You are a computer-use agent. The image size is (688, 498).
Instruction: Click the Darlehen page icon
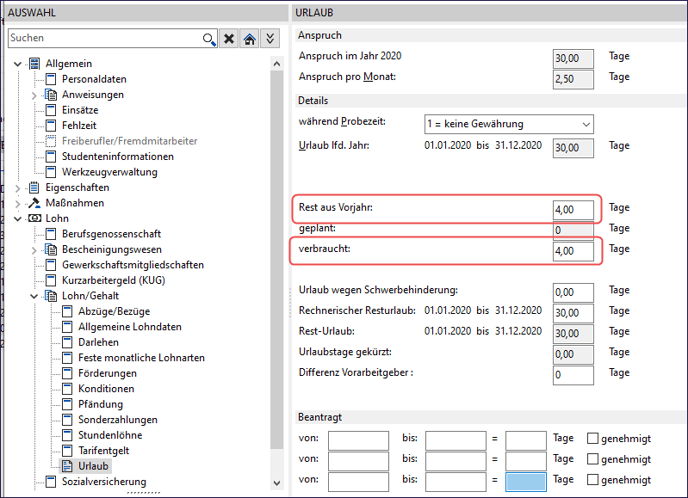point(67,342)
